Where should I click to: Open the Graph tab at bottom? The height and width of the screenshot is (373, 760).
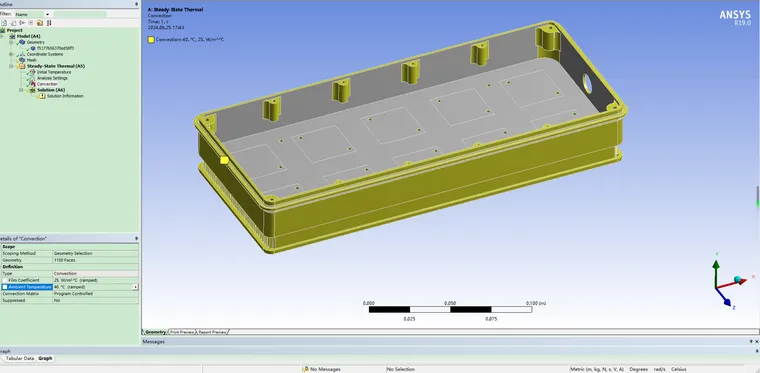pyautogui.click(x=45, y=358)
